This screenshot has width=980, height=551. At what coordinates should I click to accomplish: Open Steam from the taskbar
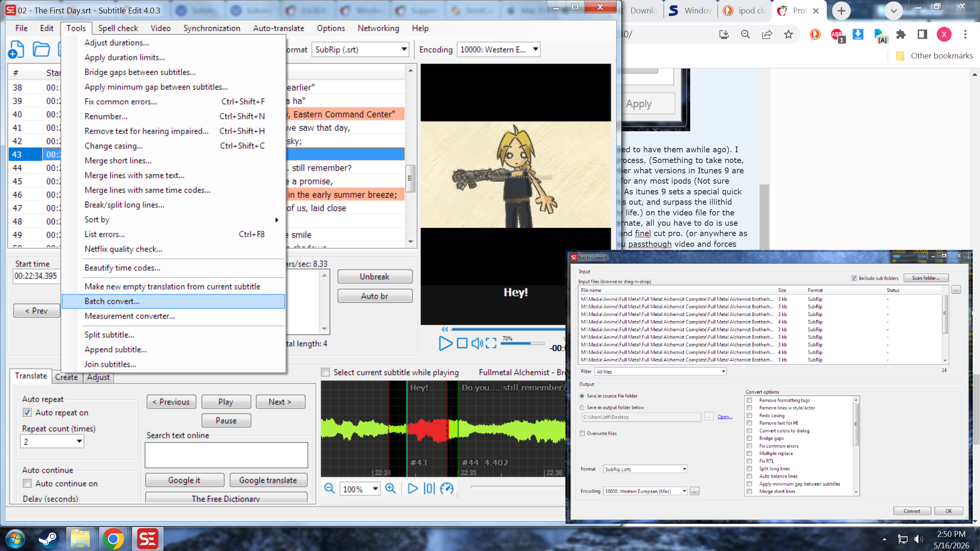(48, 539)
